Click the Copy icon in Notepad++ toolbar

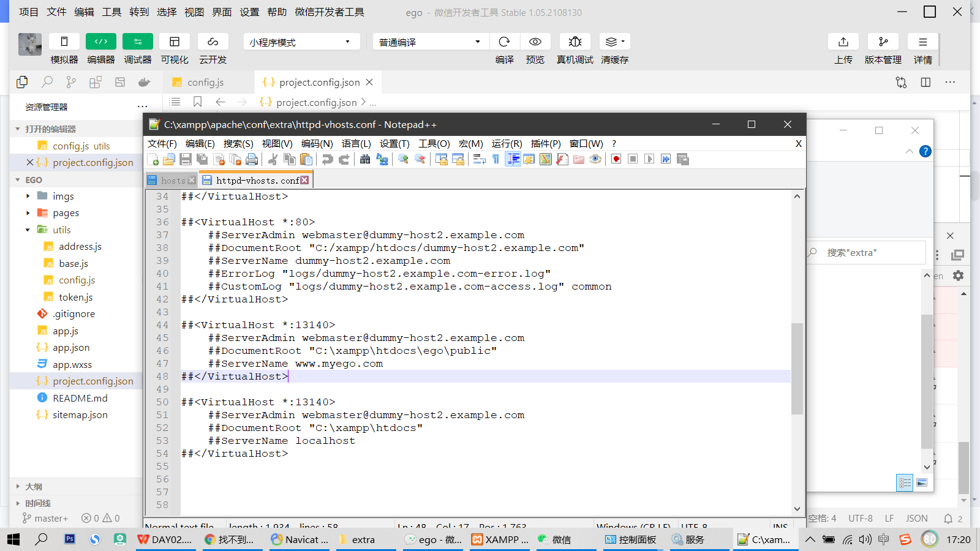point(290,160)
